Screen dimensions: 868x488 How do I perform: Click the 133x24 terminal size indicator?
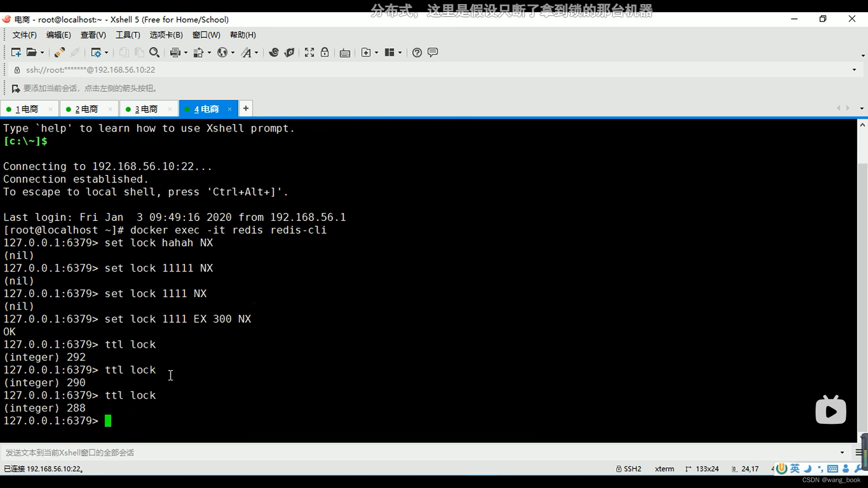click(x=702, y=469)
